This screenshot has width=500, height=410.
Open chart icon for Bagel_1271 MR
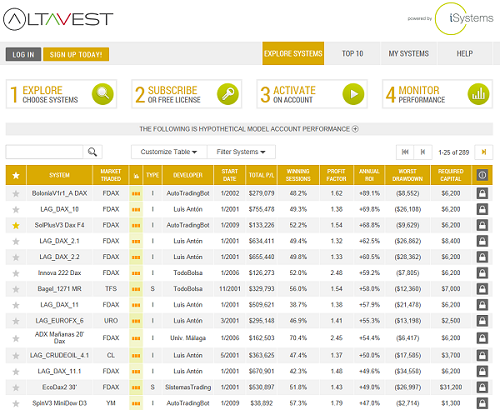[x=136, y=289]
